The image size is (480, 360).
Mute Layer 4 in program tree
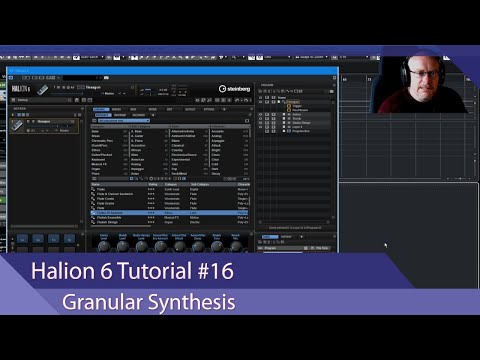(267, 127)
